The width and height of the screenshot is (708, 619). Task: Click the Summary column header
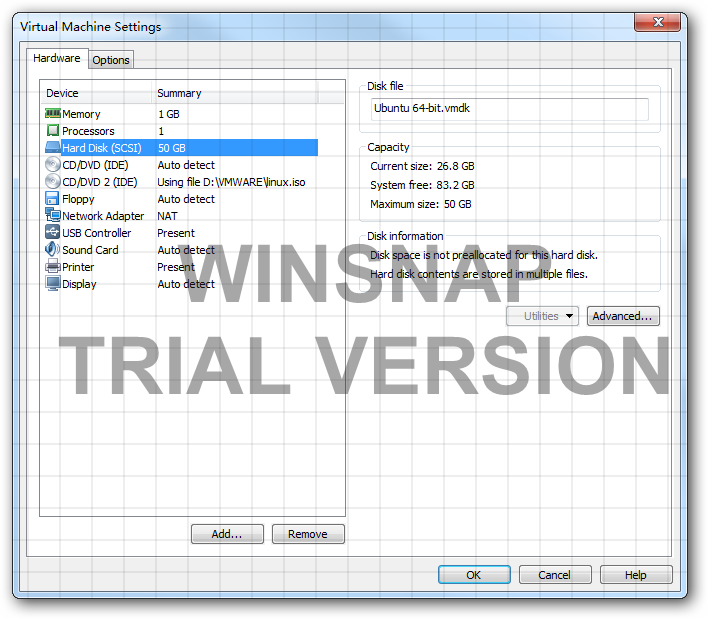(x=236, y=93)
